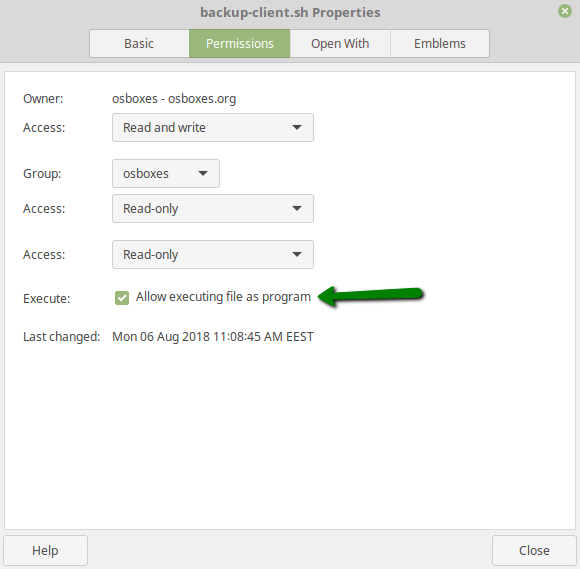Click the arrow icon on Read and write
The image size is (580, 569).
click(x=297, y=127)
